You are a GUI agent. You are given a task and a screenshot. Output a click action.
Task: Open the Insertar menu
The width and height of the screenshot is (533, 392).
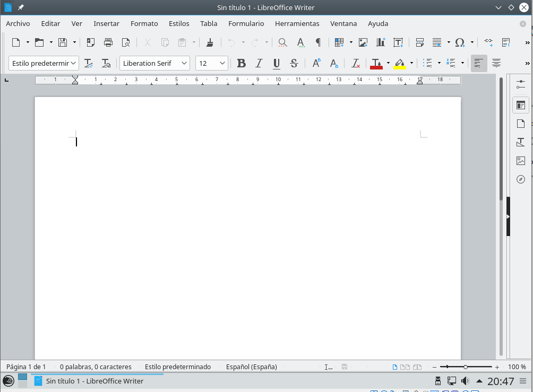point(106,23)
